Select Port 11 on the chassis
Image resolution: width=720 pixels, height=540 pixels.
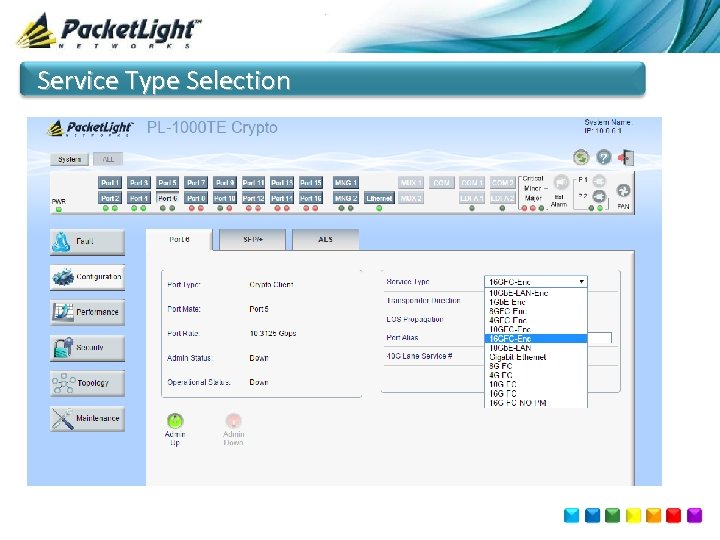pyautogui.click(x=253, y=183)
